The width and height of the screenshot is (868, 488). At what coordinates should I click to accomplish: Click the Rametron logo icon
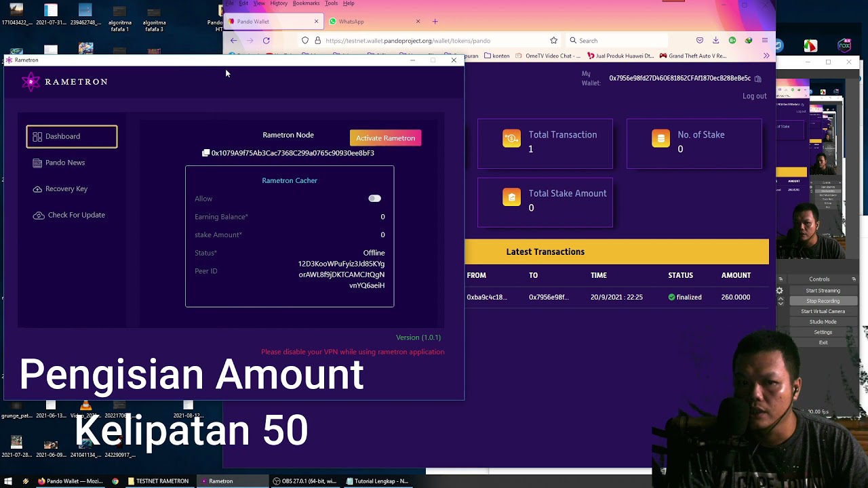[x=31, y=81]
